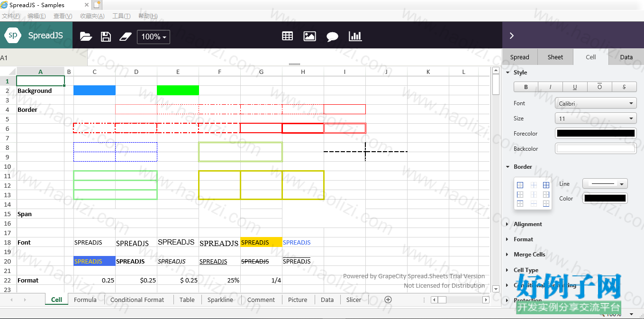This screenshot has height=319, width=644.
Task: Open the 收藏夹(A) menu
Action: 92,16
